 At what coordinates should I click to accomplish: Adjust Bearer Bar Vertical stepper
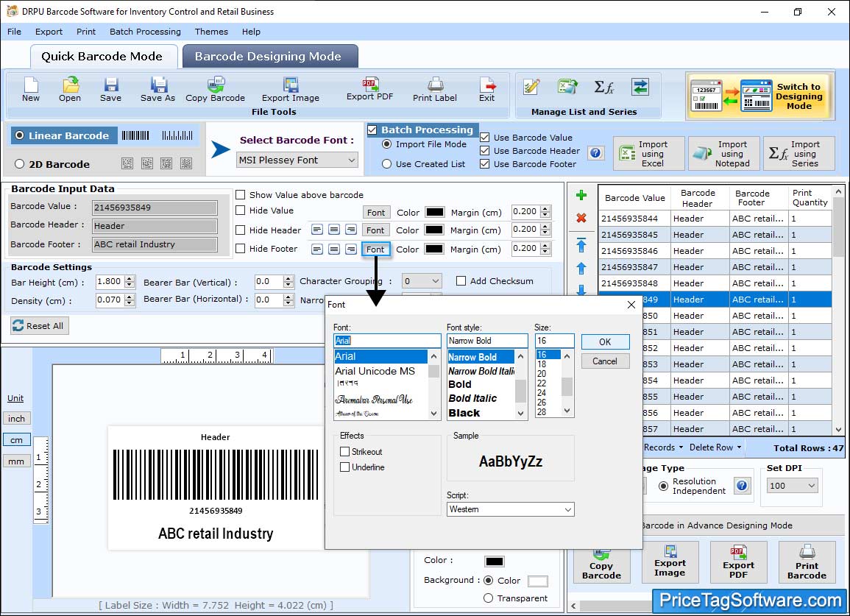tap(288, 281)
